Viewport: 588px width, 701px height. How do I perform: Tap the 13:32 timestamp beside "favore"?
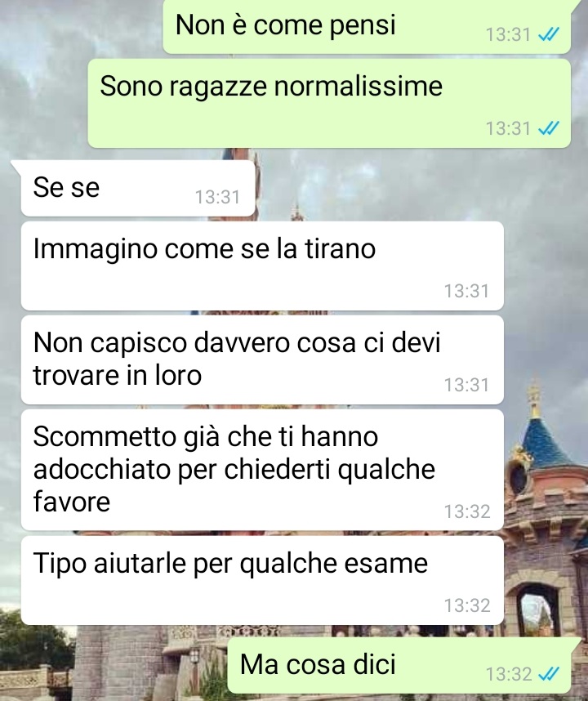point(467,511)
